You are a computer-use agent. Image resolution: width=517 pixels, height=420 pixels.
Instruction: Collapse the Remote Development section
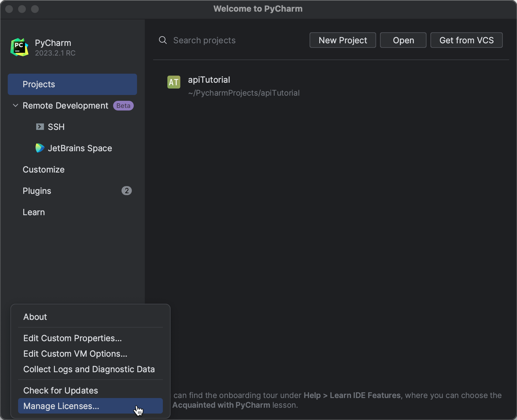(15, 105)
